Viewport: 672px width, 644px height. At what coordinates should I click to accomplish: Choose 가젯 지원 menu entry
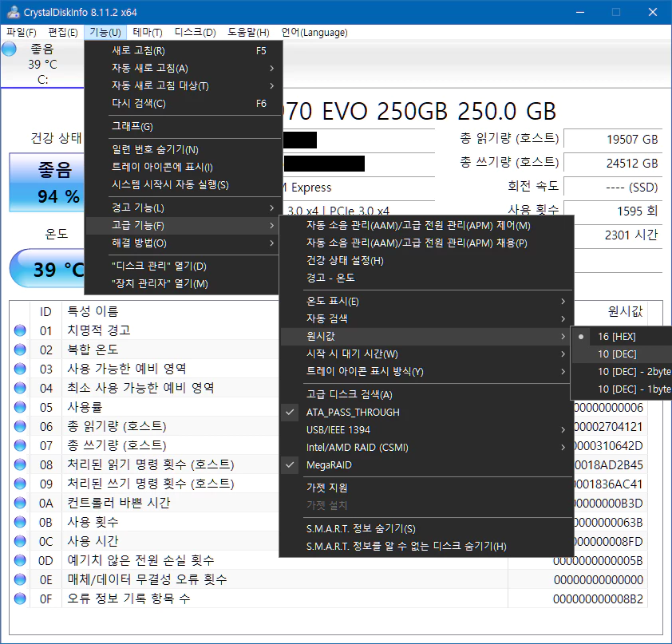tap(426, 488)
